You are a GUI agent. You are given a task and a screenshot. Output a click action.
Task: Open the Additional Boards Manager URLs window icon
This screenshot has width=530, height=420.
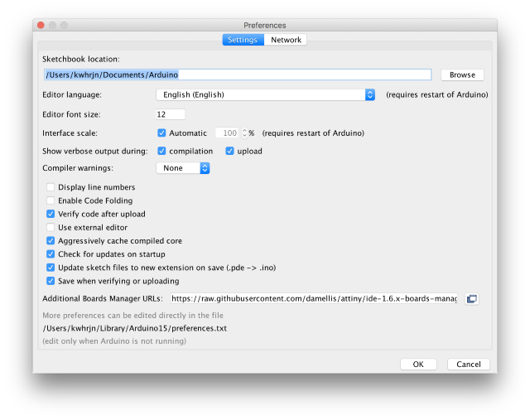471,299
